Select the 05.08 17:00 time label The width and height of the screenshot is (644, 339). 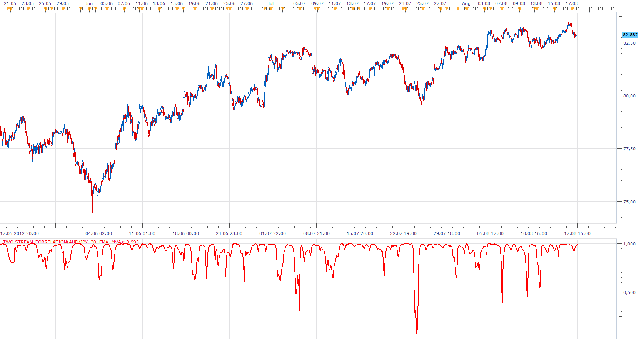pyautogui.click(x=491, y=233)
